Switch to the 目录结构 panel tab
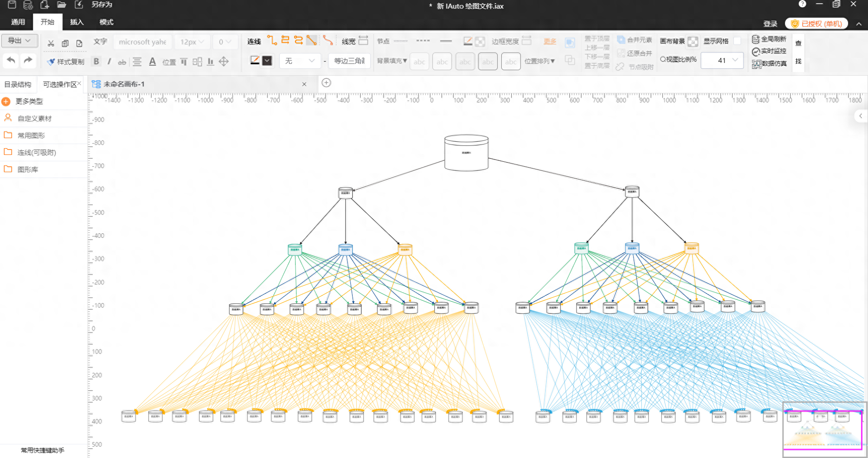 [18, 84]
